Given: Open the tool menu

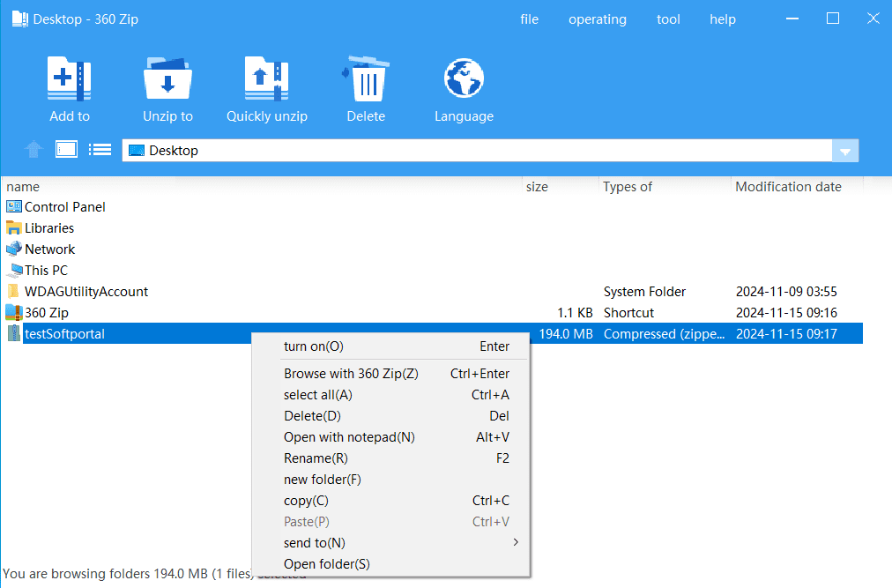Looking at the screenshot, I should pyautogui.click(x=668, y=19).
